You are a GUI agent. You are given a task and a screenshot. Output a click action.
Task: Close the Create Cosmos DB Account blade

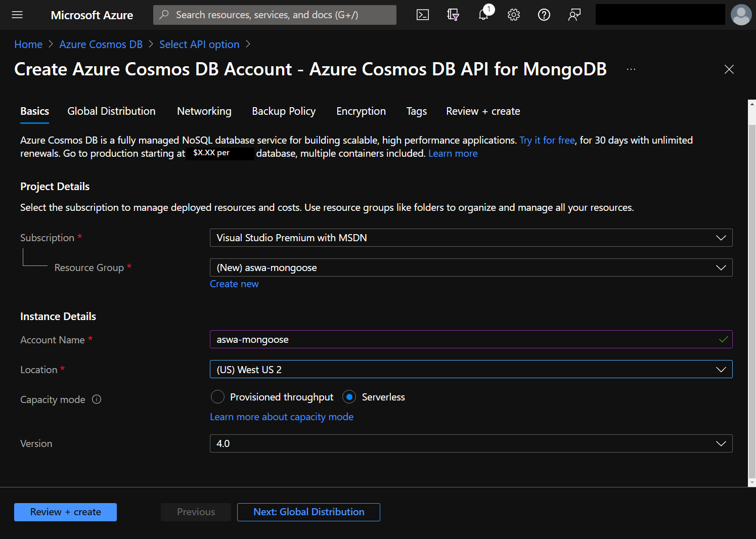729,69
